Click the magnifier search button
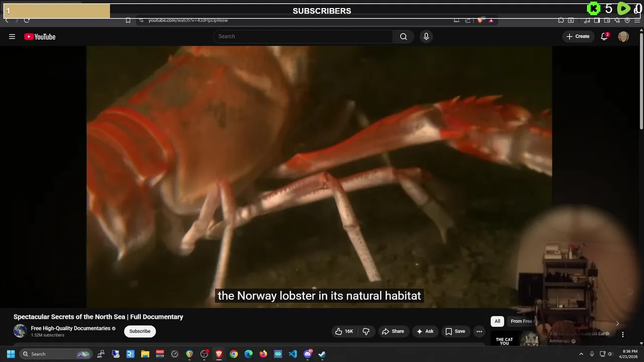 404,36
